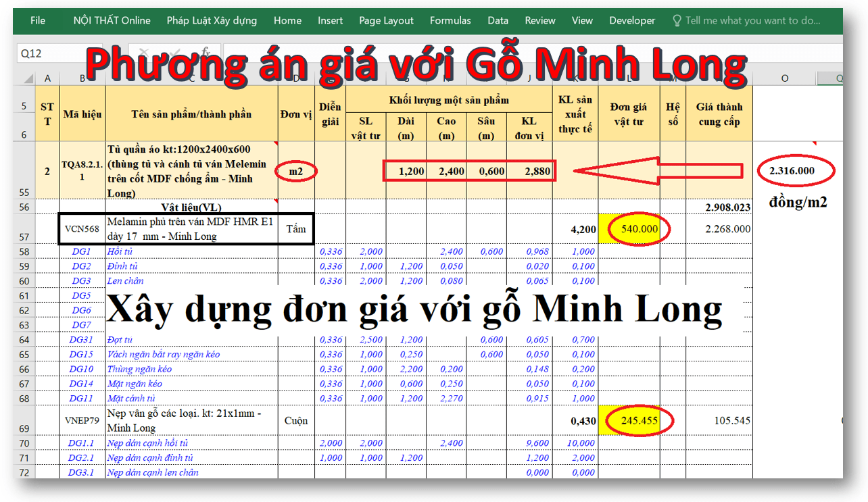Select row 69 header
The height and width of the screenshot is (502, 868).
pos(26,420)
